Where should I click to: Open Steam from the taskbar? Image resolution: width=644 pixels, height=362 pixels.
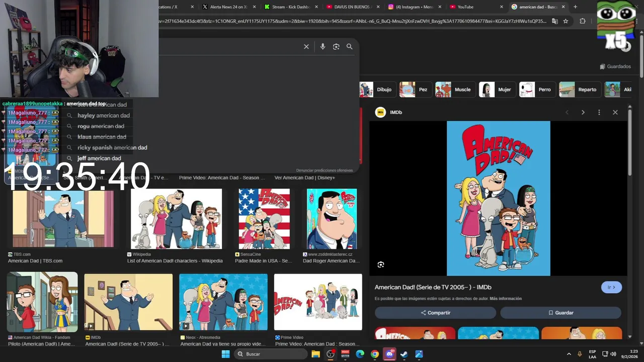pos(404,354)
